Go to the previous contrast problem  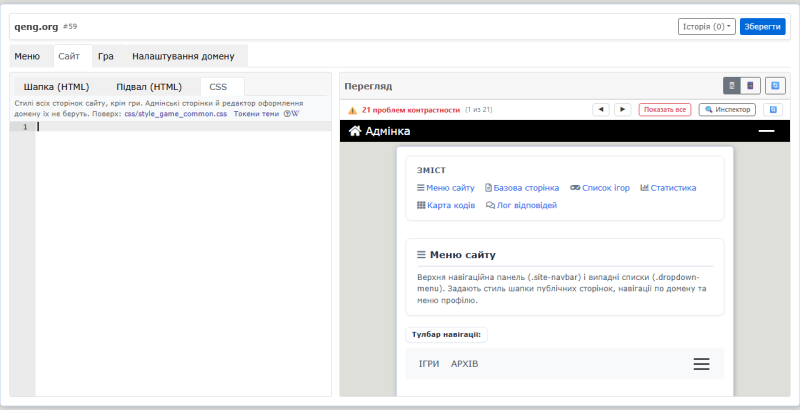601,110
